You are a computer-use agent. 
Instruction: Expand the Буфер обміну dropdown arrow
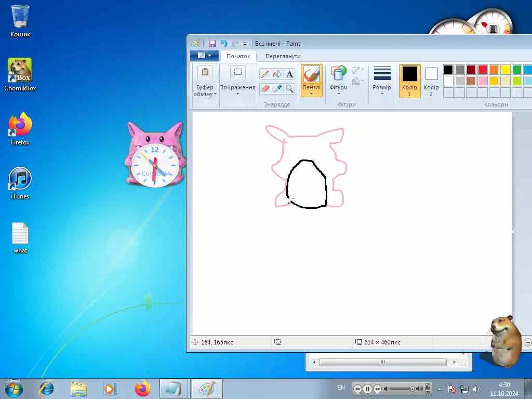(x=215, y=94)
